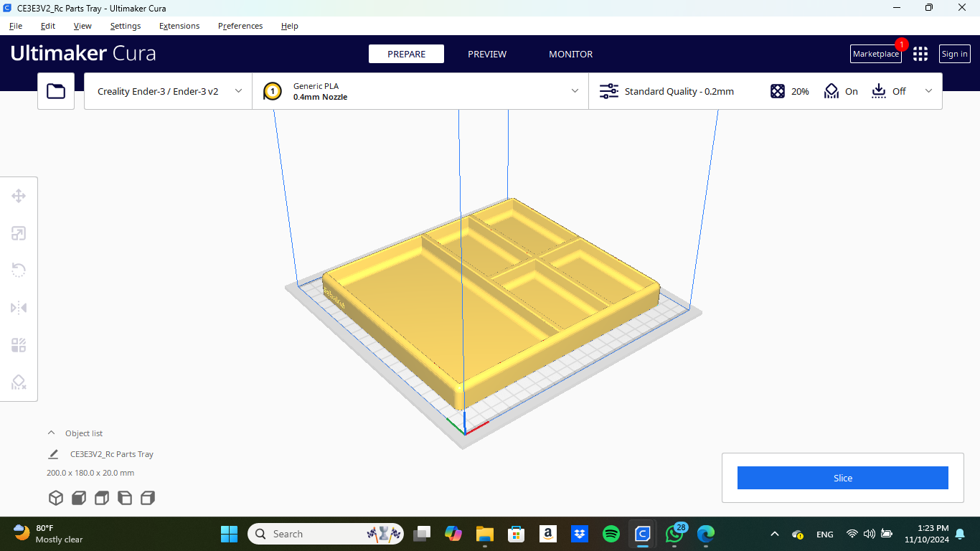980x551 pixels.
Task: Select the Rotate tool
Action: [19, 270]
